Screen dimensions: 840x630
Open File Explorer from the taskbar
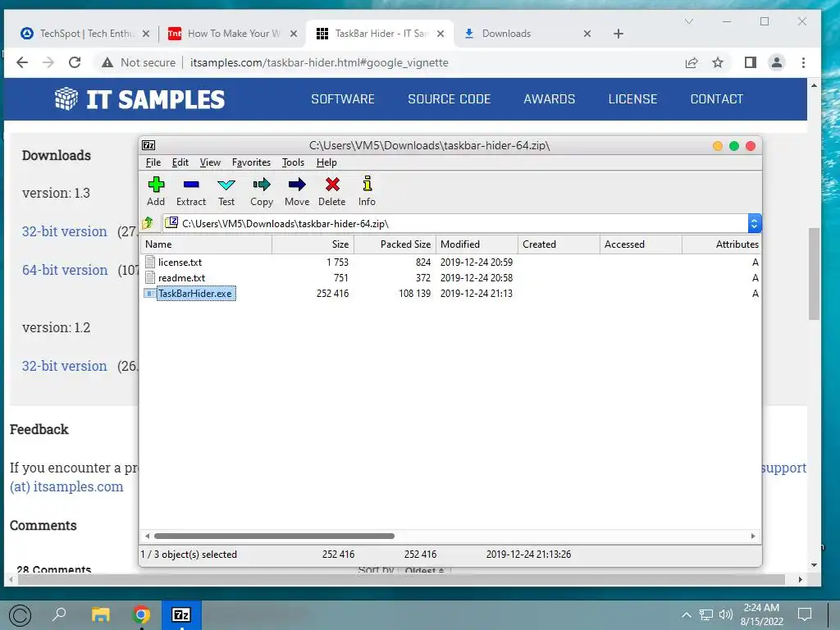point(100,614)
